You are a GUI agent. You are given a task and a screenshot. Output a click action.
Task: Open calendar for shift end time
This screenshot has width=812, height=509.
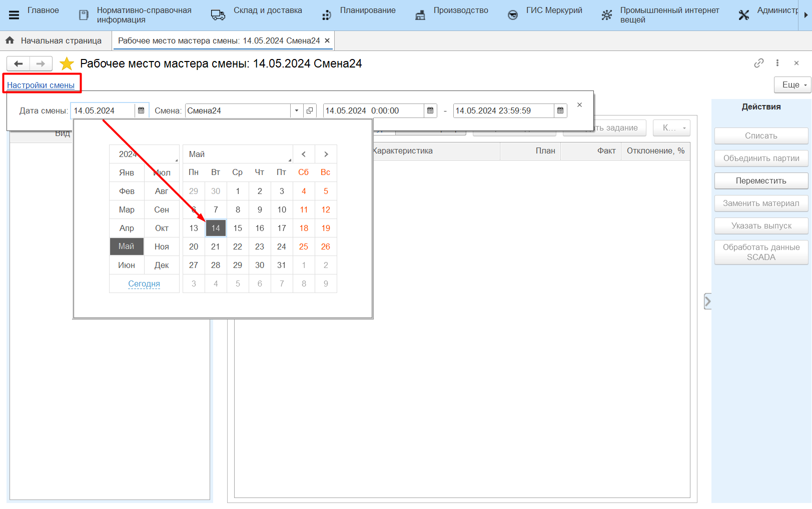pos(560,110)
